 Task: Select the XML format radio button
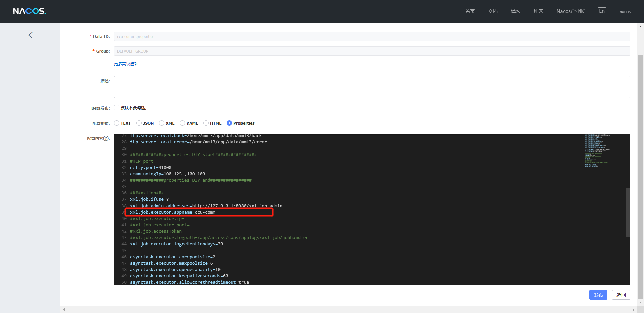162,123
